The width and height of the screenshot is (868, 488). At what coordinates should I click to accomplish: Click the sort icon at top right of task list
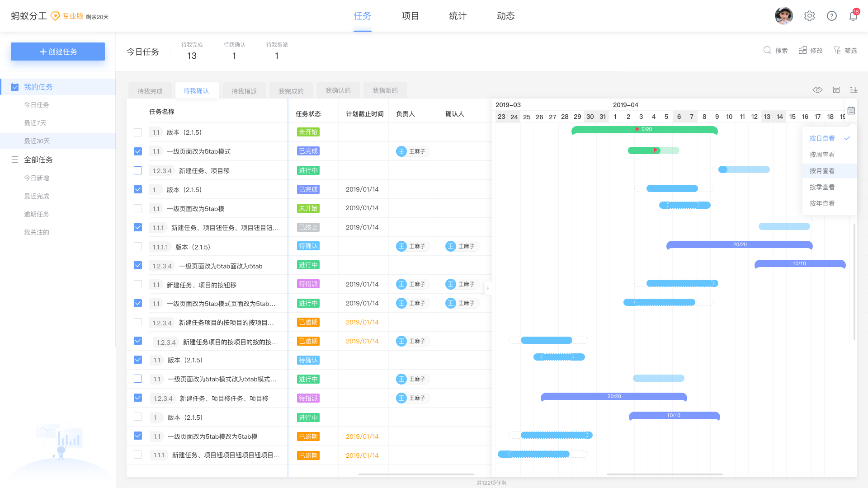[854, 90]
